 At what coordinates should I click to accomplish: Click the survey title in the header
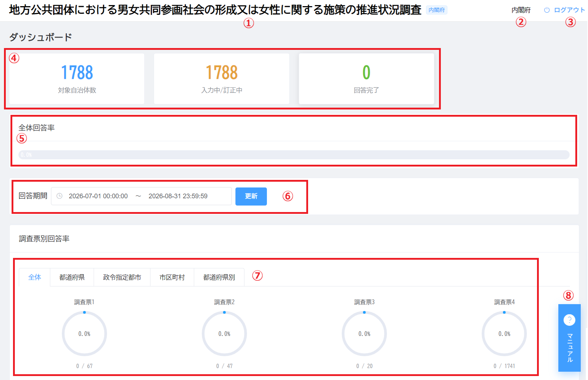[x=215, y=10]
